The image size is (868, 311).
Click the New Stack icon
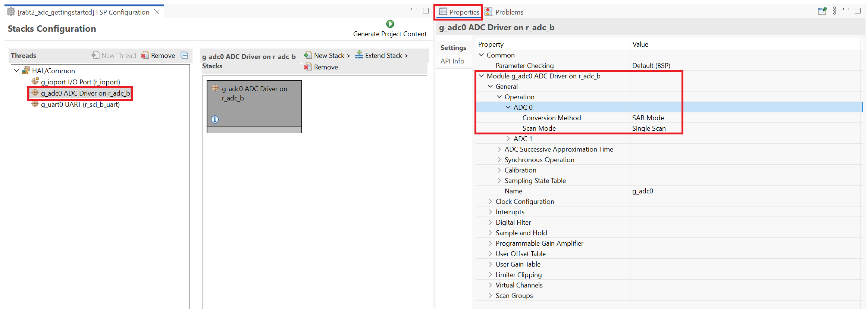(x=308, y=55)
